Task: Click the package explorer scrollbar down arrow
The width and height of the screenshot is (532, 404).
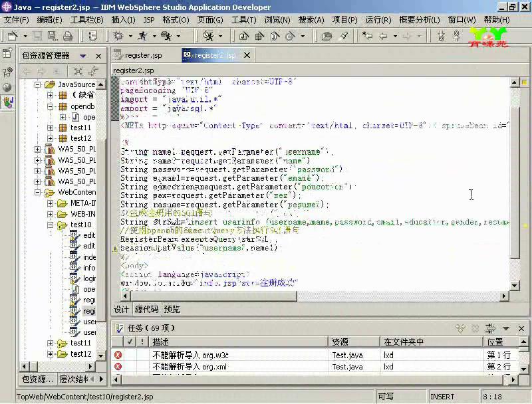Action: point(101,355)
